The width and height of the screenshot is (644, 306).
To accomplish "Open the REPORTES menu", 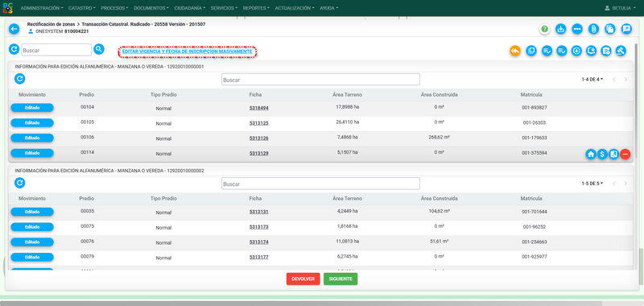I will (x=256, y=8).
